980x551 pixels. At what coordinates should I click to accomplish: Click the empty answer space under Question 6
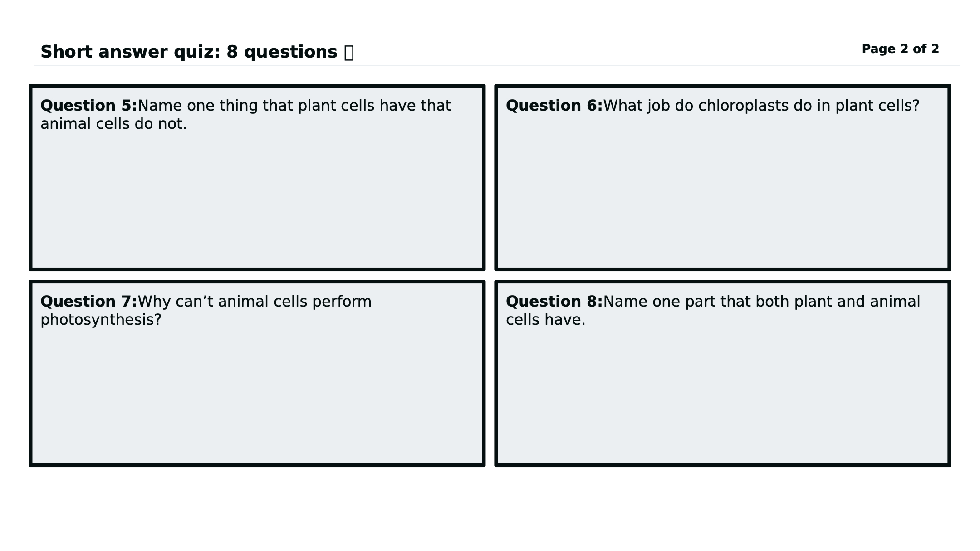tap(722, 190)
